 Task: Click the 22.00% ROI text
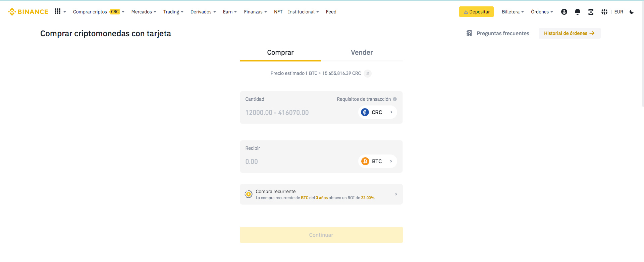pyautogui.click(x=368, y=198)
